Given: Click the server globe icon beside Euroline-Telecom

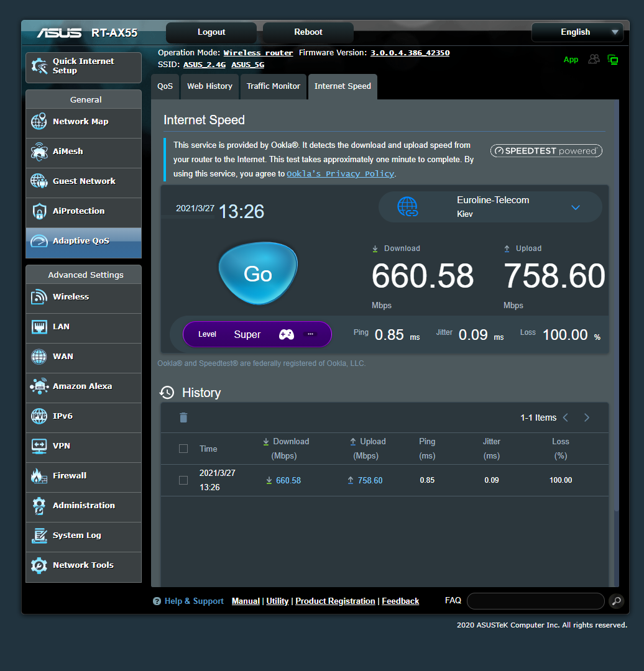Looking at the screenshot, I should [407, 207].
